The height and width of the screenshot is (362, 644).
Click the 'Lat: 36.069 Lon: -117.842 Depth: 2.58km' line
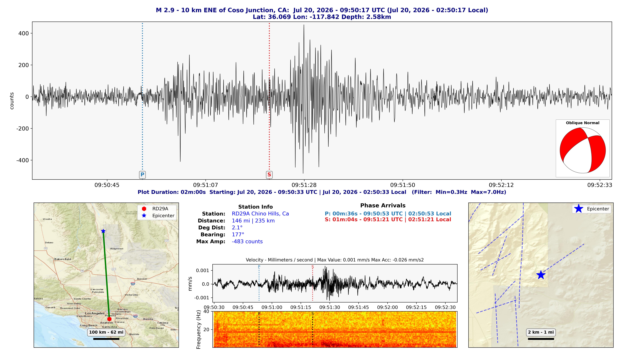322,17
